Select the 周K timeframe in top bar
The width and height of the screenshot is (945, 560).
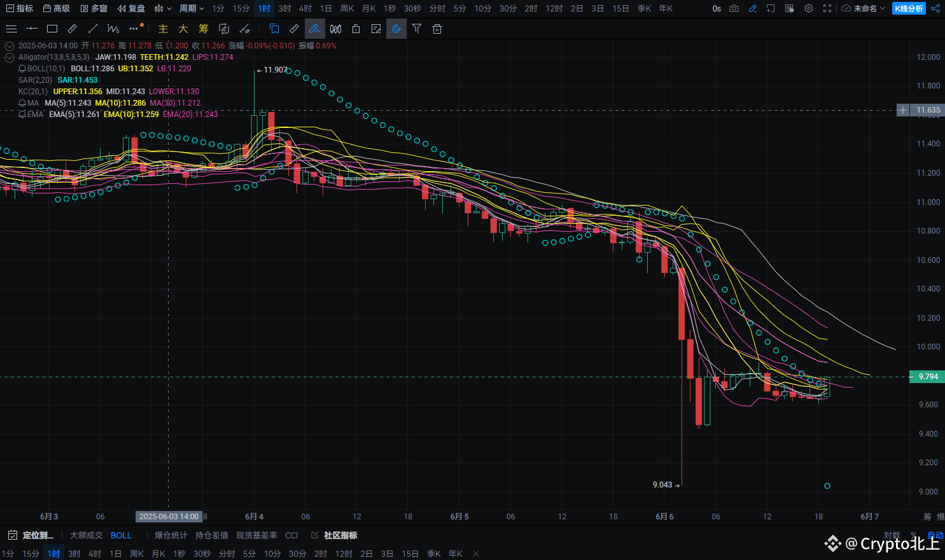click(x=347, y=8)
